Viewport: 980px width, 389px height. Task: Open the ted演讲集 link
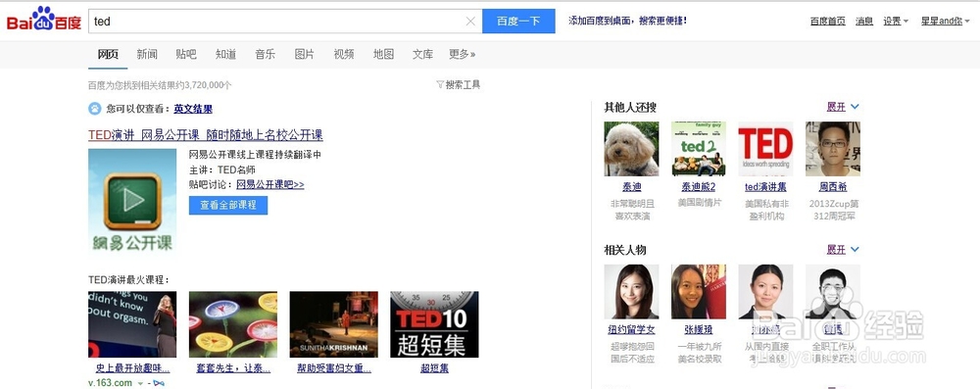coord(765,187)
